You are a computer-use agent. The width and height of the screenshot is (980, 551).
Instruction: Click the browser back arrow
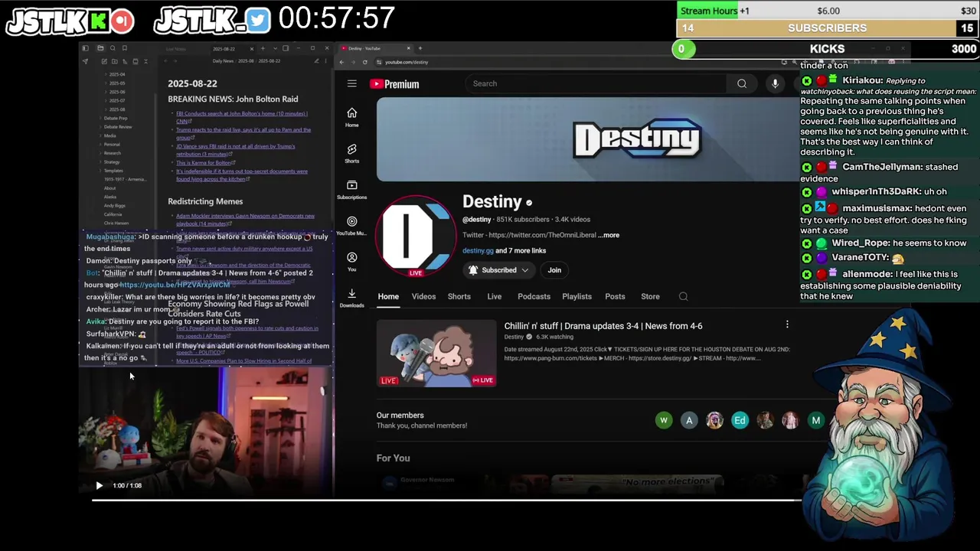(342, 62)
